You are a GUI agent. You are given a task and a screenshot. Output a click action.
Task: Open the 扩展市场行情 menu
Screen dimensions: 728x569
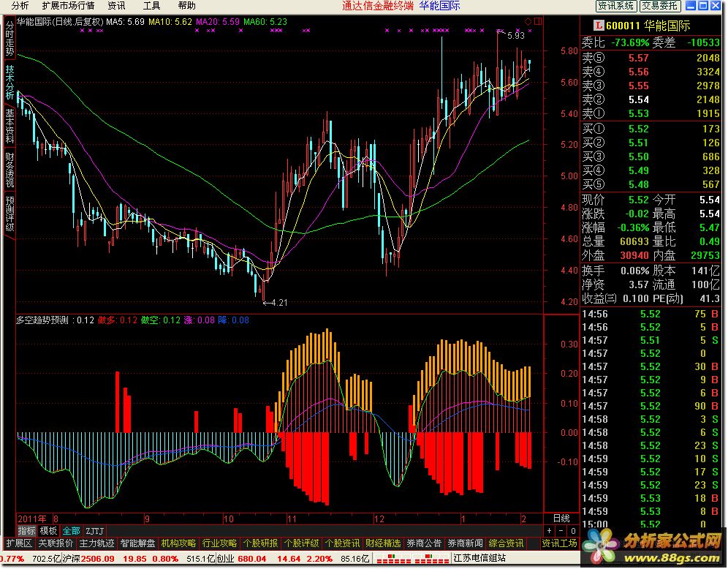point(68,6)
